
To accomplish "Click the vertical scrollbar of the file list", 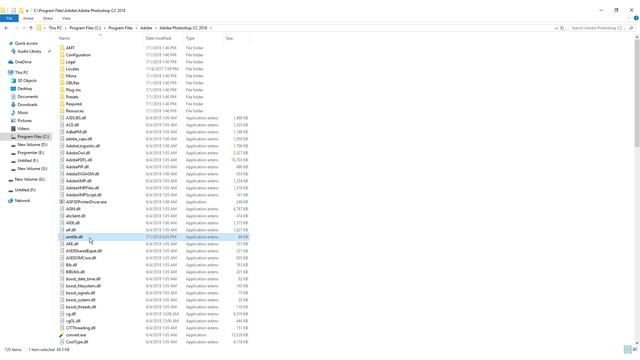I will (637, 94).
